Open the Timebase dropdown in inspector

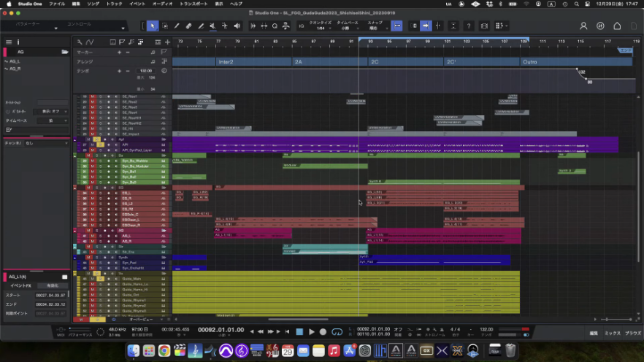click(54, 120)
